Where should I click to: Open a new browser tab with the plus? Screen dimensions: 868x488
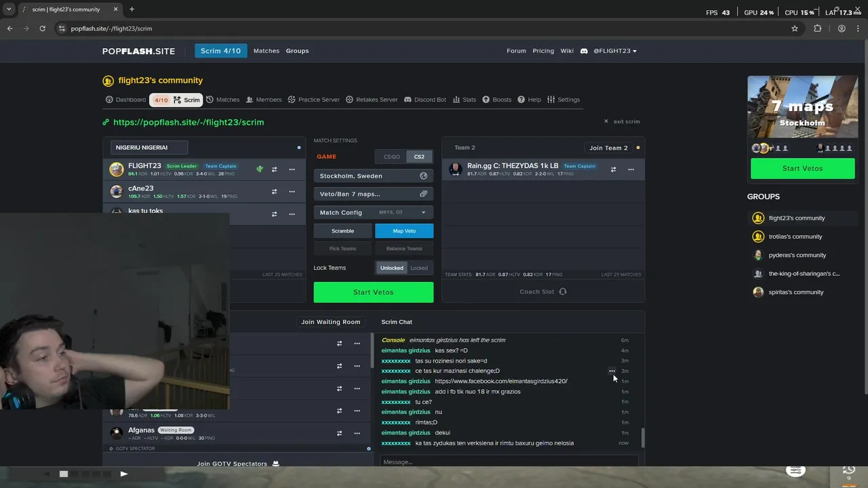coord(132,9)
